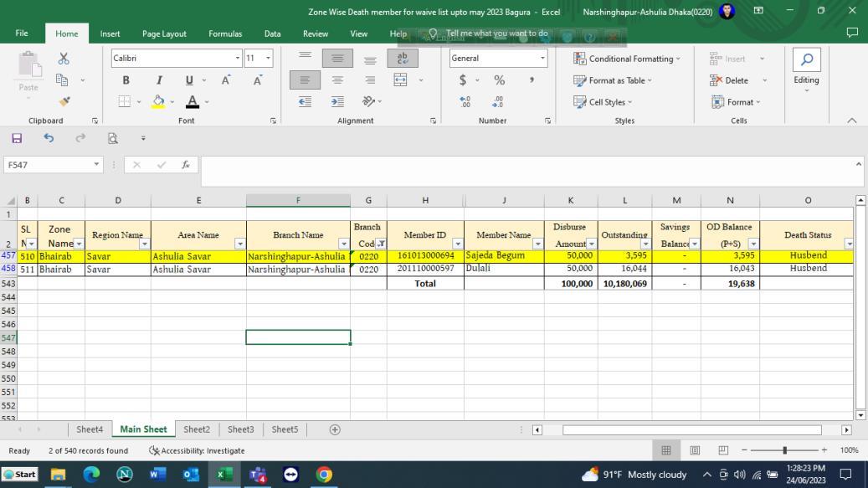This screenshot has height=488, width=868.
Task: Switch to the Data ribbon tab
Action: (x=272, y=33)
